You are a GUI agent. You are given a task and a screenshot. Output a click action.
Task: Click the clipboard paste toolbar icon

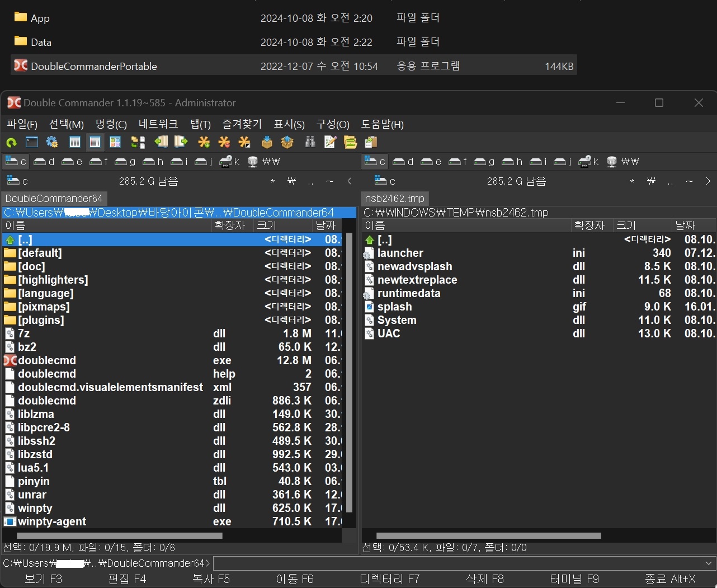click(x=370, y=142)
